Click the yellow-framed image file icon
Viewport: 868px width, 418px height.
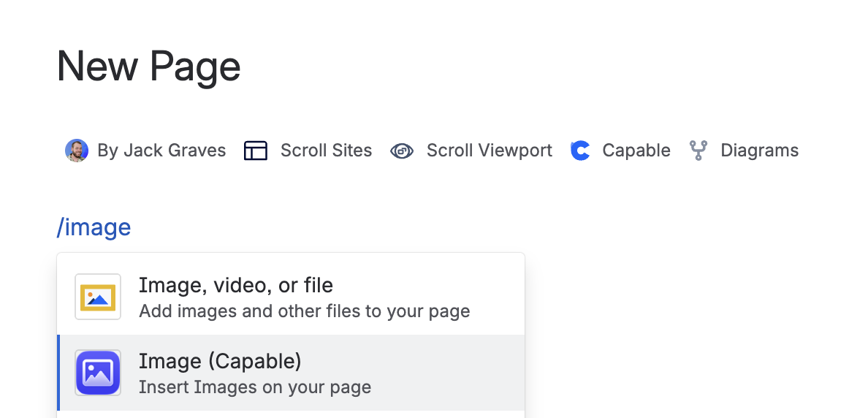point(97,297)
